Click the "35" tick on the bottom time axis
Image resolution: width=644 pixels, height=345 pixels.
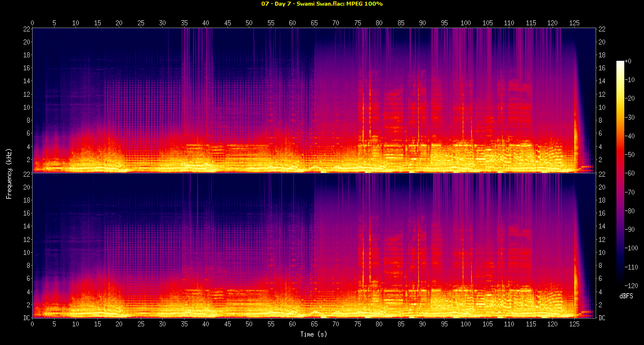(x=184, y=324)
